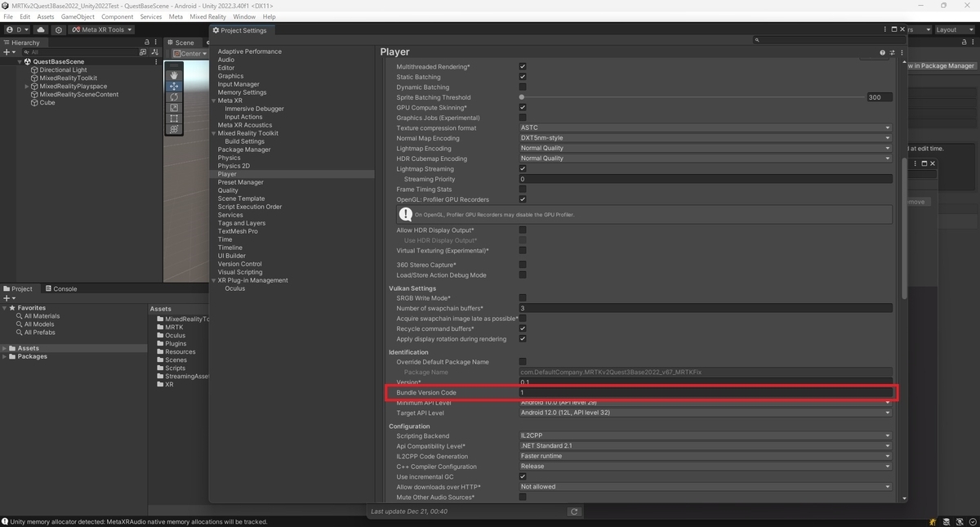The height and width of the screenshot is (527, 980).
Task: Adjust Sprite Batching Threshold slider handle
Action: [522, 97]
